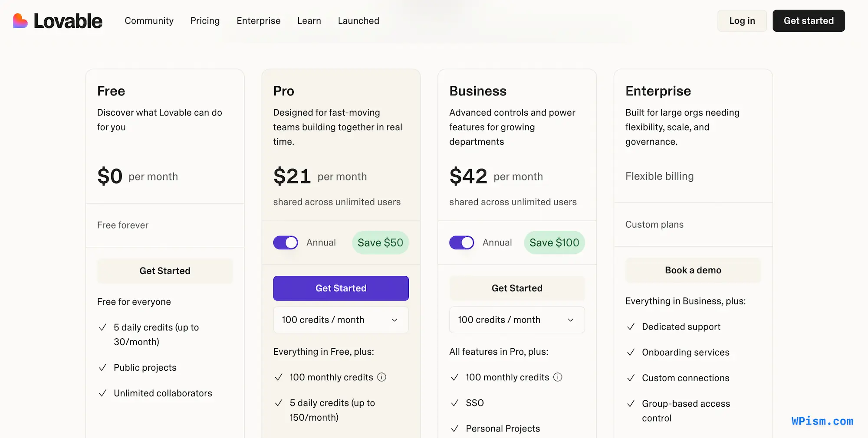
Task: Toggle Annual billing for the Pro plan
Action: [x=285, y=242]
